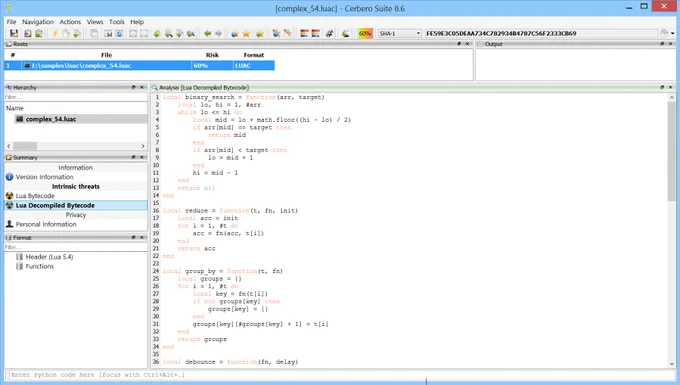Click the Name column header in Hierarchy
Screen dimensions: 680x385
[76, 108]
